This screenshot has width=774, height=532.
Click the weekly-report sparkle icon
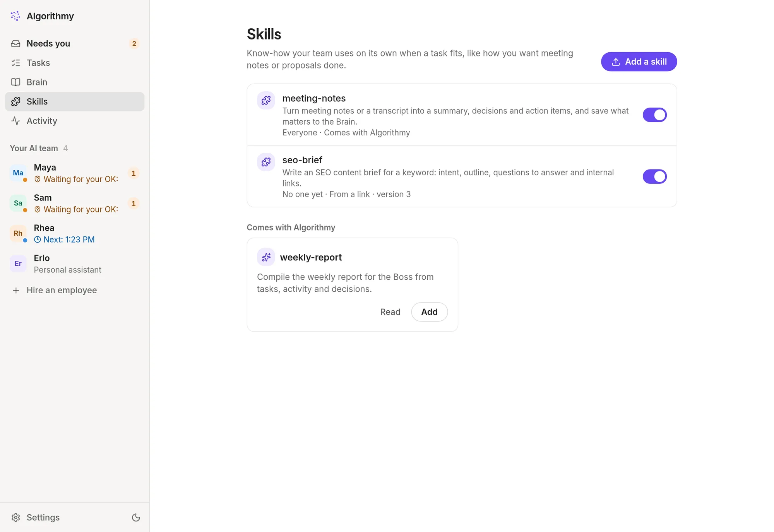coord(266,257)
